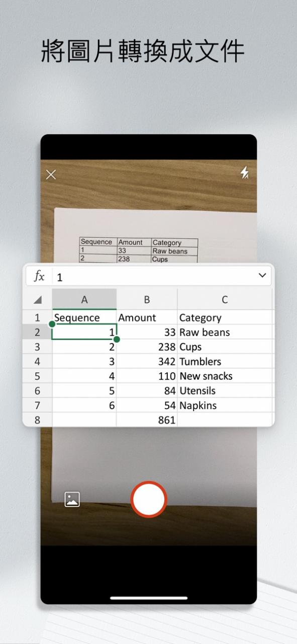Click the top-left green selection handle
297x644 pixels.
[x=52, y=325]
